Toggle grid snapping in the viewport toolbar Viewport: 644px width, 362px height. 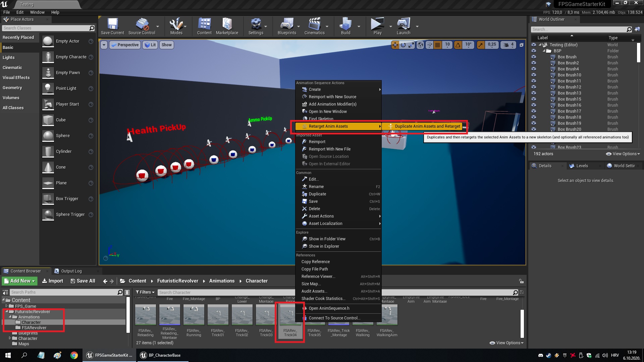click(x=437, y=45)
